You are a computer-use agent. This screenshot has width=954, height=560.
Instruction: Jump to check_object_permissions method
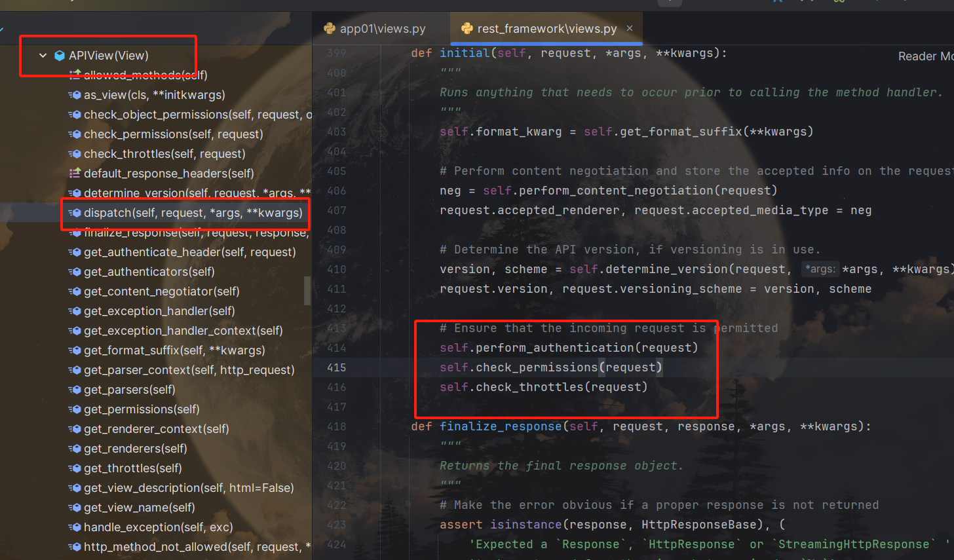click(197, 115)
